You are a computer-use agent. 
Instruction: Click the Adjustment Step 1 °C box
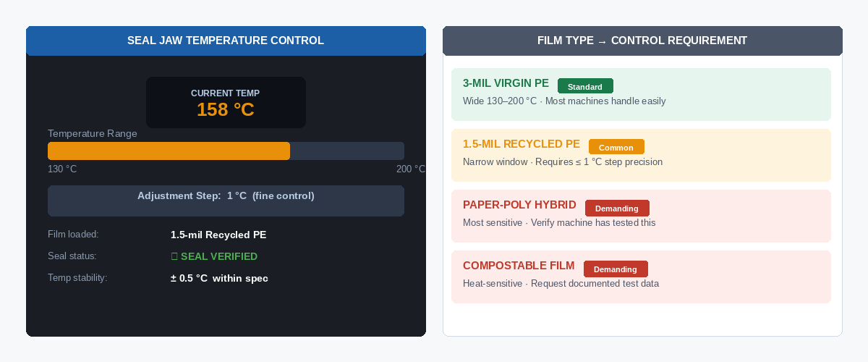pos(226,201)
